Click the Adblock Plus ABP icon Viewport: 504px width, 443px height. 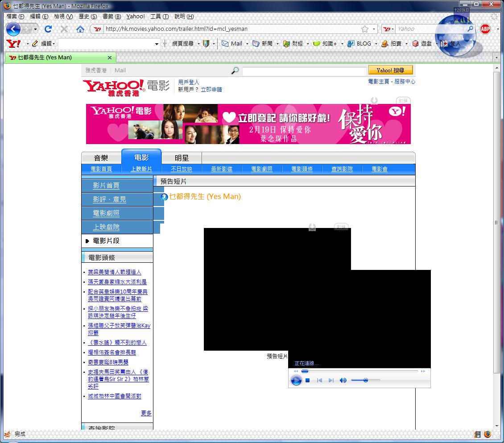[485, 29]
